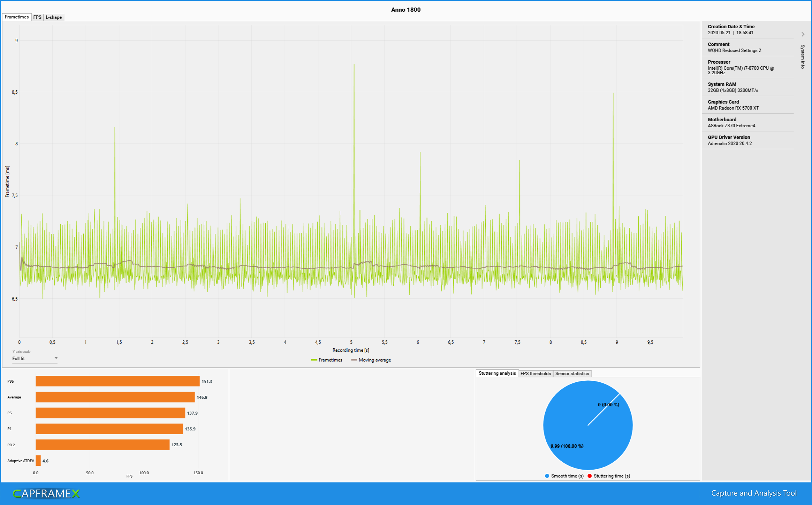Image resolution: width=812 pixels, height=505 pixels.
Task: Click the CapFrameX logo in footer
Action: point(46,493)
